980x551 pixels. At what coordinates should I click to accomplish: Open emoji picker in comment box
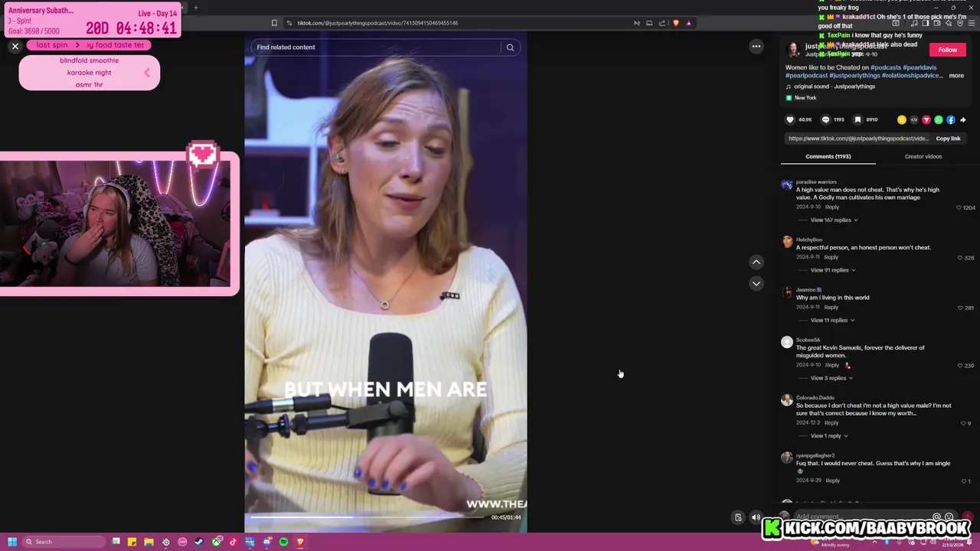click(x=949, y=517)
